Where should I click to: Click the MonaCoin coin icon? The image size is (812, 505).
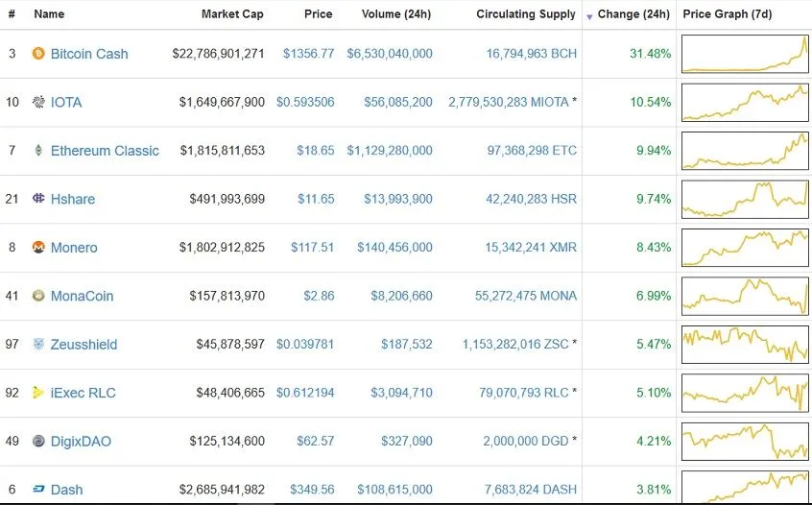coord(38,296)
